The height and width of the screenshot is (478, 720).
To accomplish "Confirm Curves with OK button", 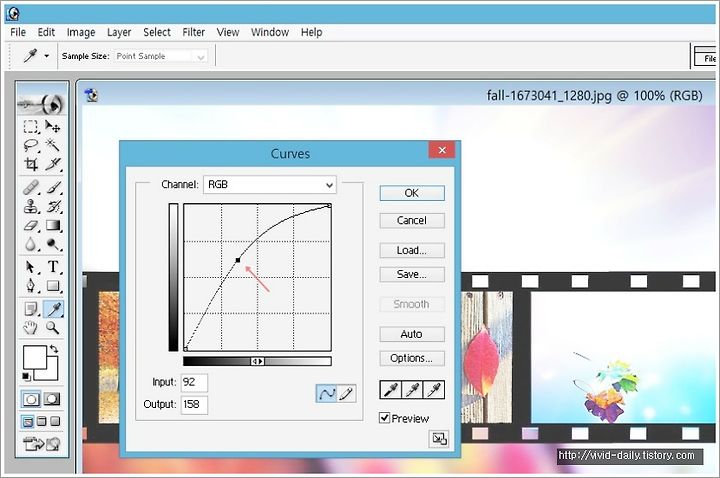I will 412,193.
